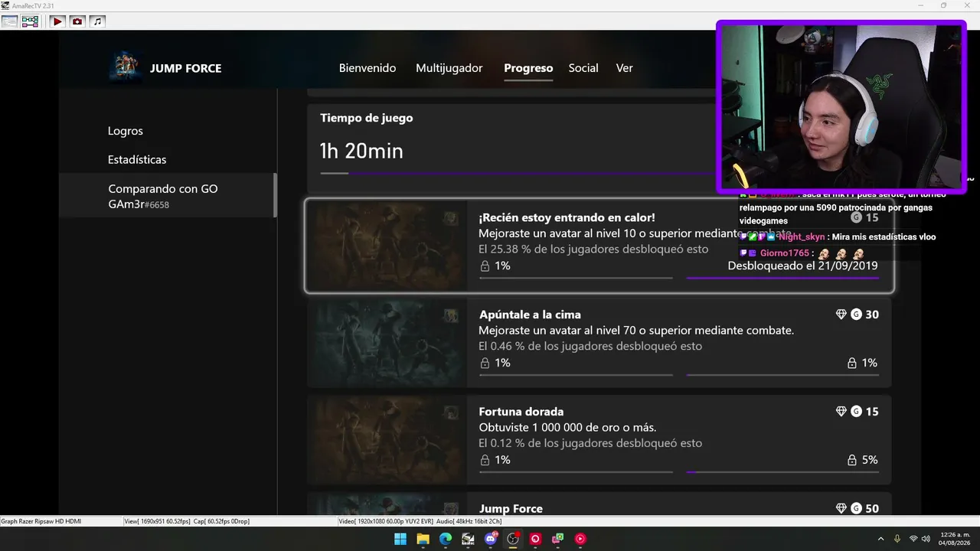The height and width of the screenshot is (551, 980).
Task: Click the Night_skyn username in chat
Action: 801,237
